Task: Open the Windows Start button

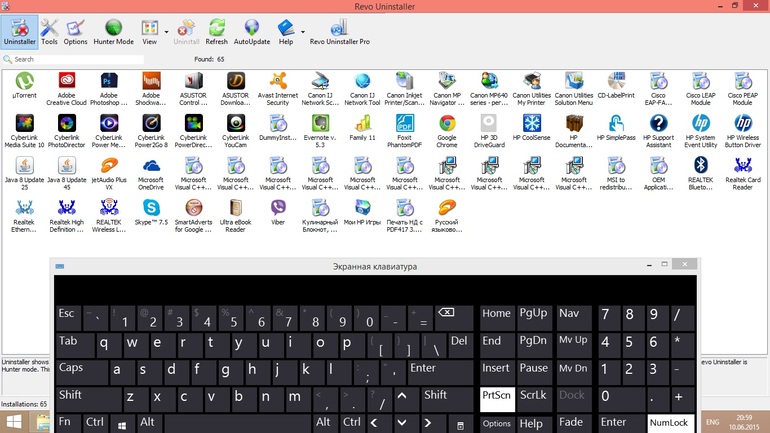Action: point(14,422)
